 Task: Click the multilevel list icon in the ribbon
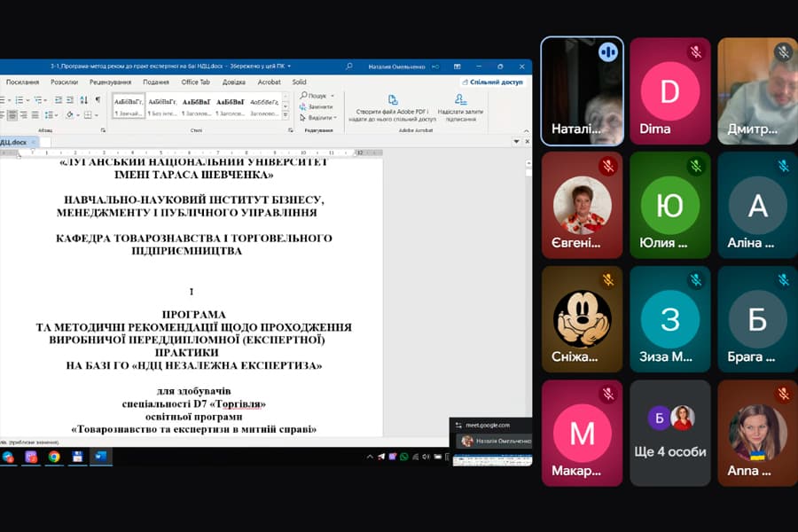(38, 100)
